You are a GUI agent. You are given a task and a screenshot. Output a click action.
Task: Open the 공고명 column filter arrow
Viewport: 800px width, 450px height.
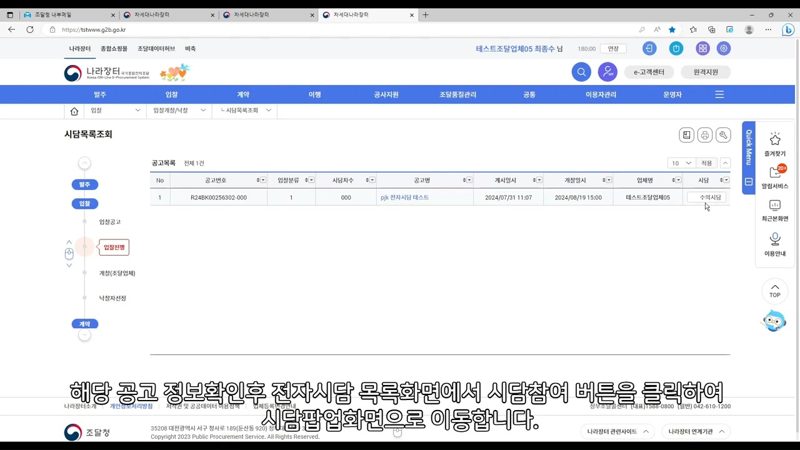pyautogui.click(x=469, y=180)
